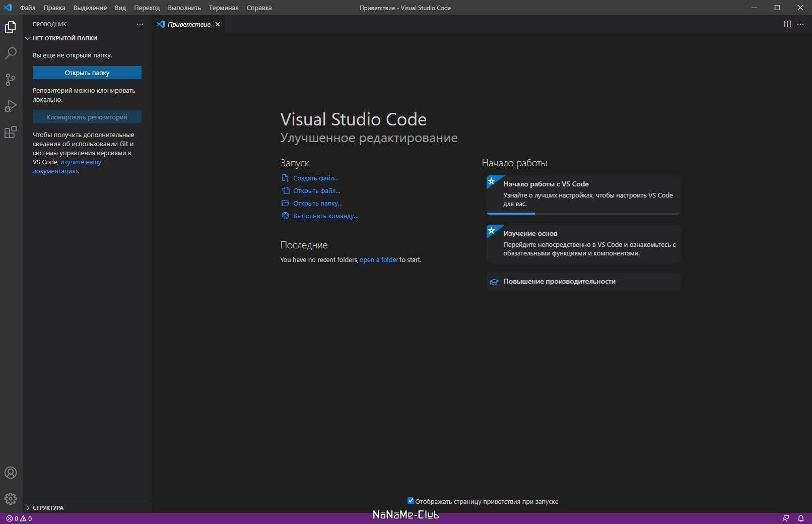Click the Создать файл... link
Viewport: 812px width, 524px height.
(x=316, y=178)
